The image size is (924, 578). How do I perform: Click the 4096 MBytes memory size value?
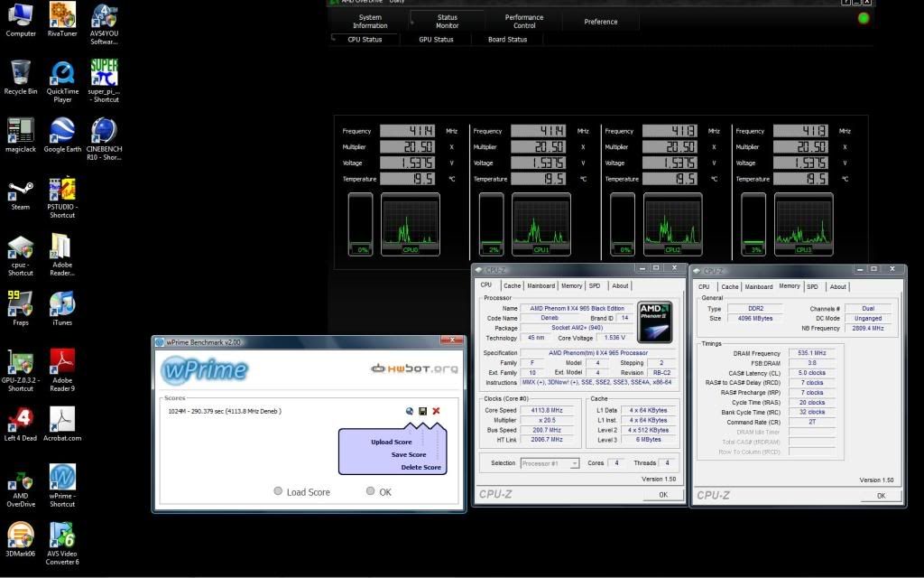point(755,319)
